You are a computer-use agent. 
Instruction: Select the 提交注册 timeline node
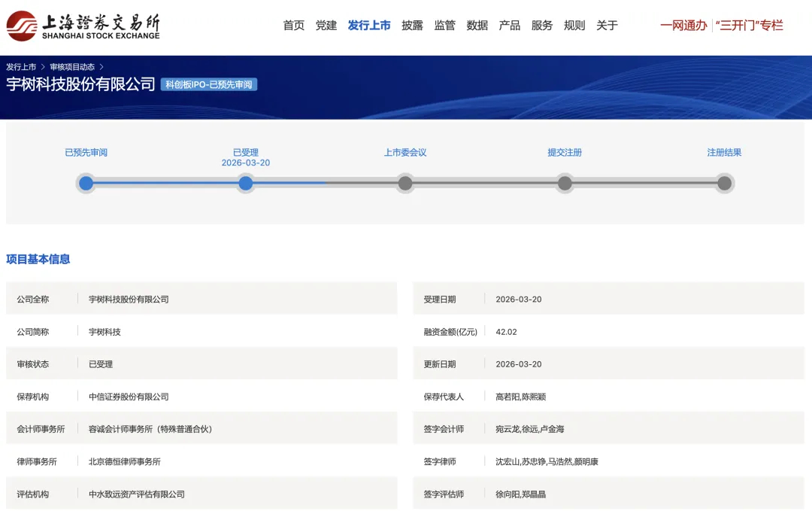(x=565, y=183)
